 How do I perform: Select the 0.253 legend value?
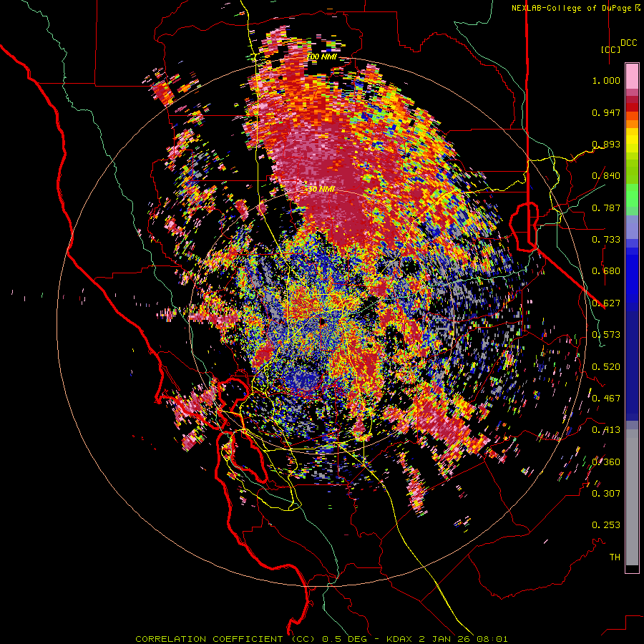(606, 525)
